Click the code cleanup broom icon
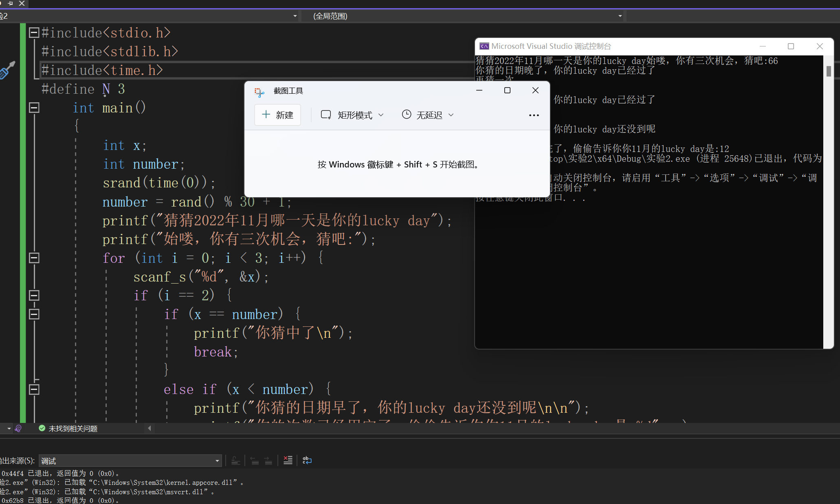Viewport: 840px width, 504px height. tap(18, 428)
